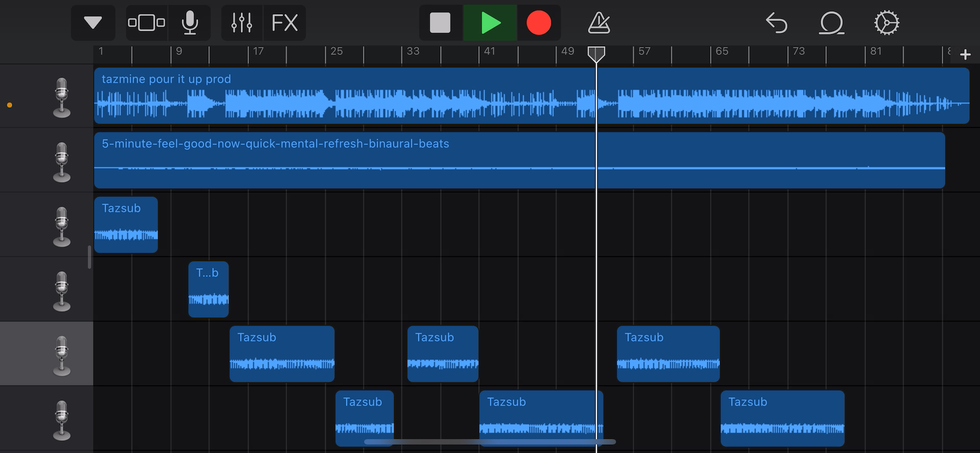Start recording with the red Record button
Screen dimensions: 980x453
click(538, 23)
